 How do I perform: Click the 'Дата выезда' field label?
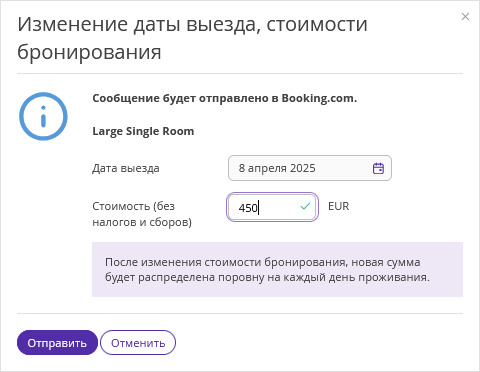(126, 168)
